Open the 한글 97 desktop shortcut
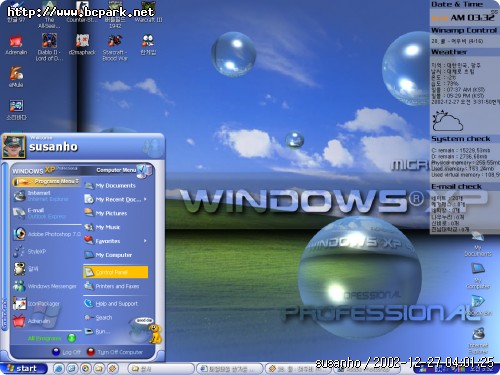Screen dimensions: 500x375 [16, 13]
